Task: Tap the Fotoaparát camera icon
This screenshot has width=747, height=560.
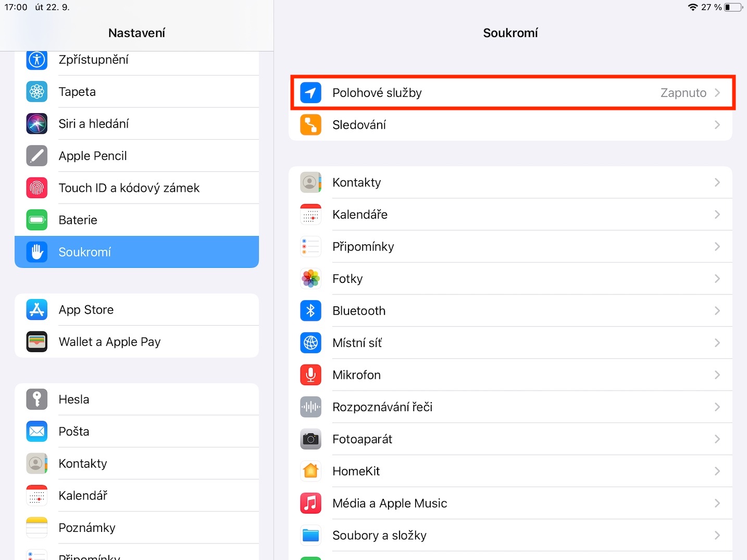Action: pos(310,439)
